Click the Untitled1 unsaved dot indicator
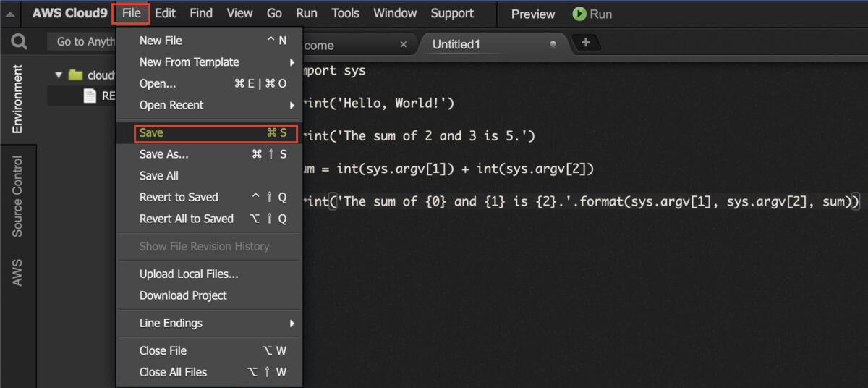Image resolution: width=868 pixels, height=388 pixels. click(553, 44)
